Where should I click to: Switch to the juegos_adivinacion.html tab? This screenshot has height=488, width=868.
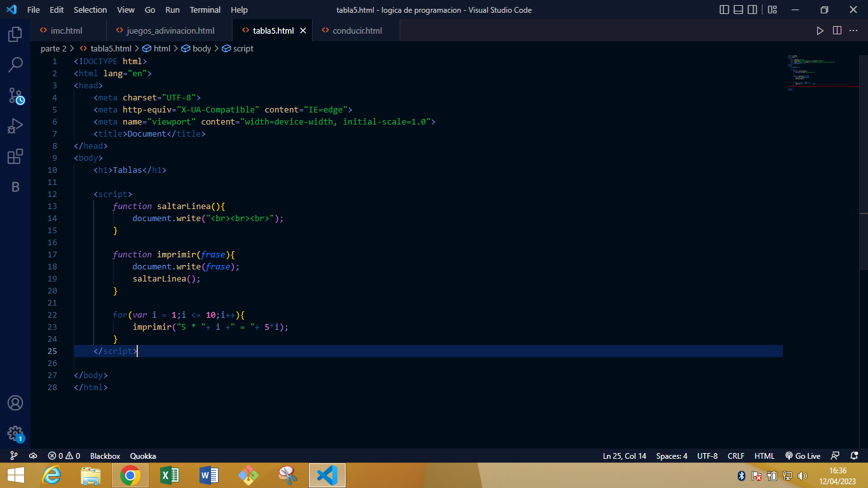coord(170,30)
